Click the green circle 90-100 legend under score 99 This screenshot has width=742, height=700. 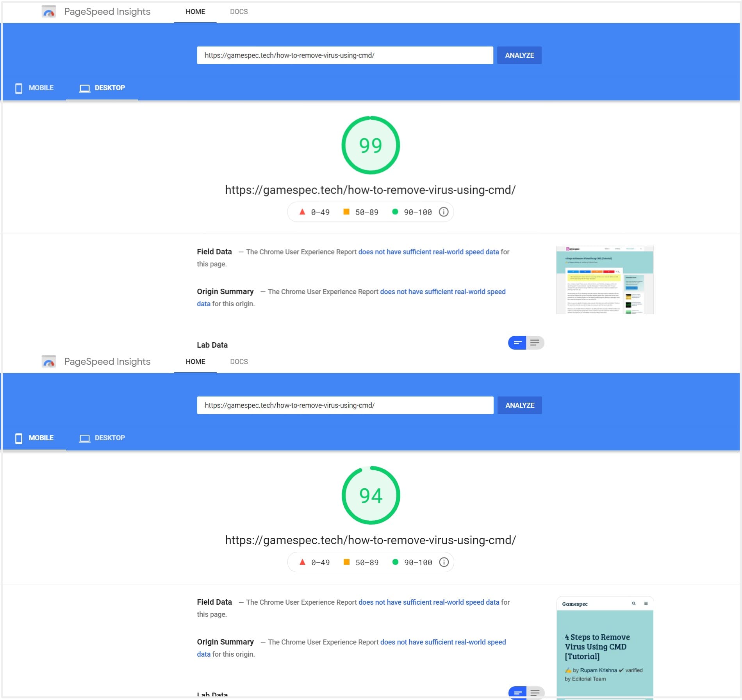[x=412, y=212]
